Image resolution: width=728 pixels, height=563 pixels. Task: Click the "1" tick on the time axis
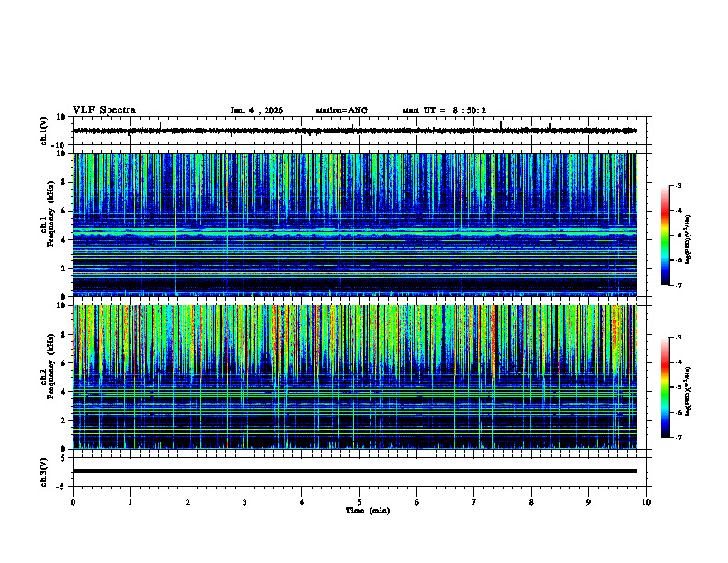pos(130,502)
